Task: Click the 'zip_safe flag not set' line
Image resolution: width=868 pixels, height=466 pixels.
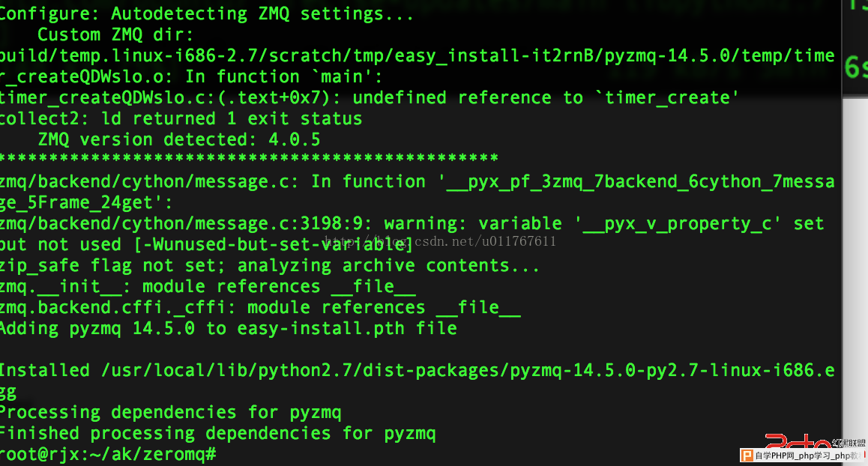Action: (269, 266)
